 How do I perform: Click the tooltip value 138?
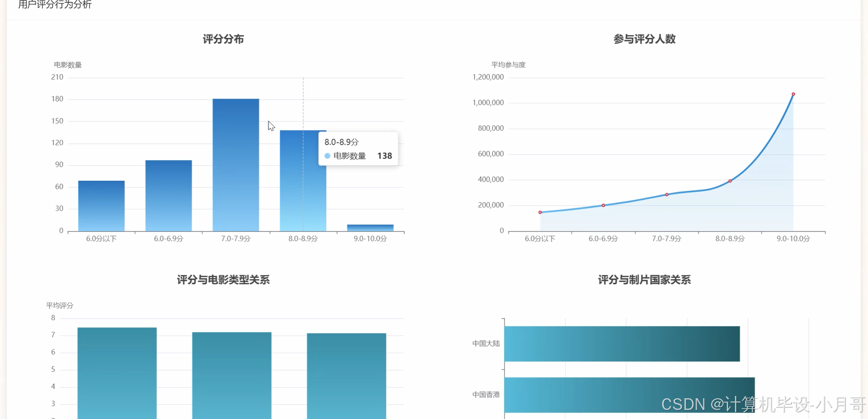(384, 156)
